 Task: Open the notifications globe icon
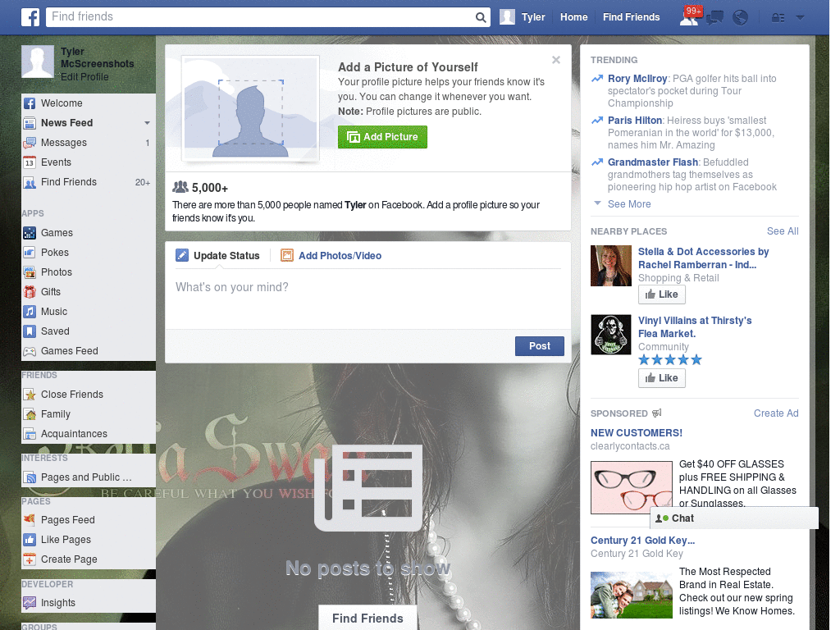pos(740,18)
